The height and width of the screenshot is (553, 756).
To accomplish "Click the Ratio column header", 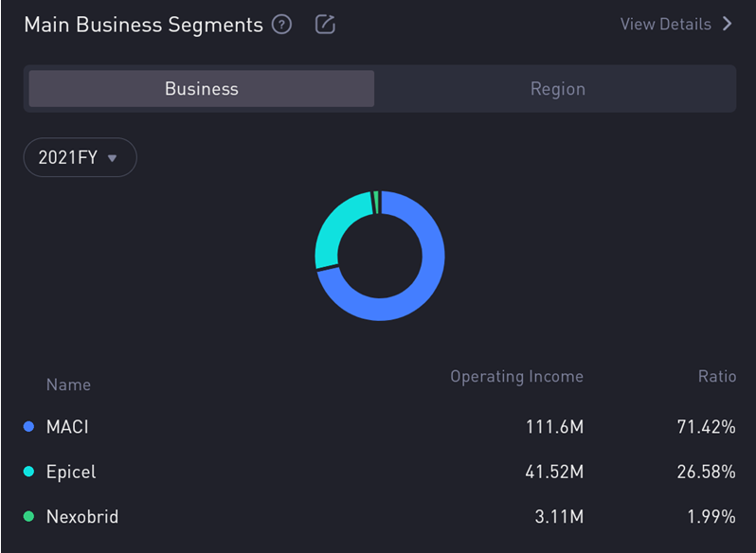I will (716, 377).
